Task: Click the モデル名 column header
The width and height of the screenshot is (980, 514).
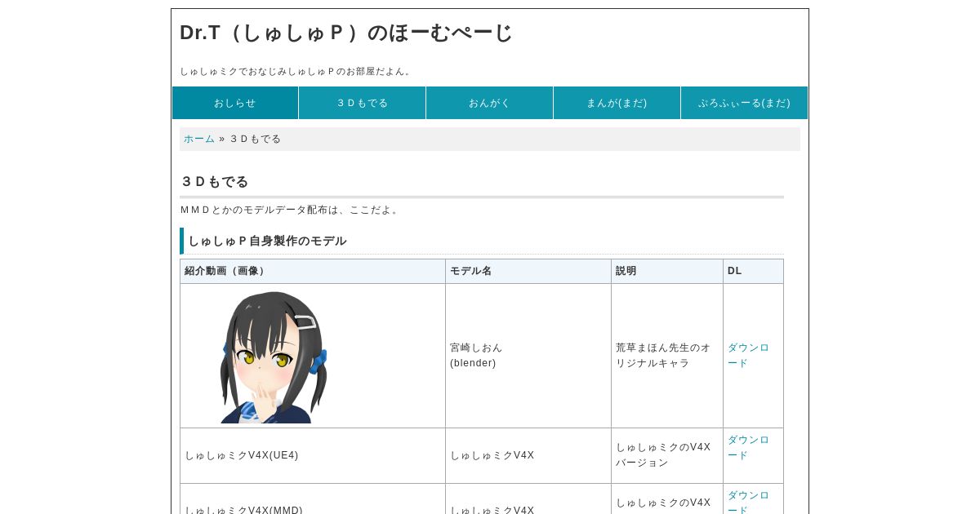Action: click(528, 271)
